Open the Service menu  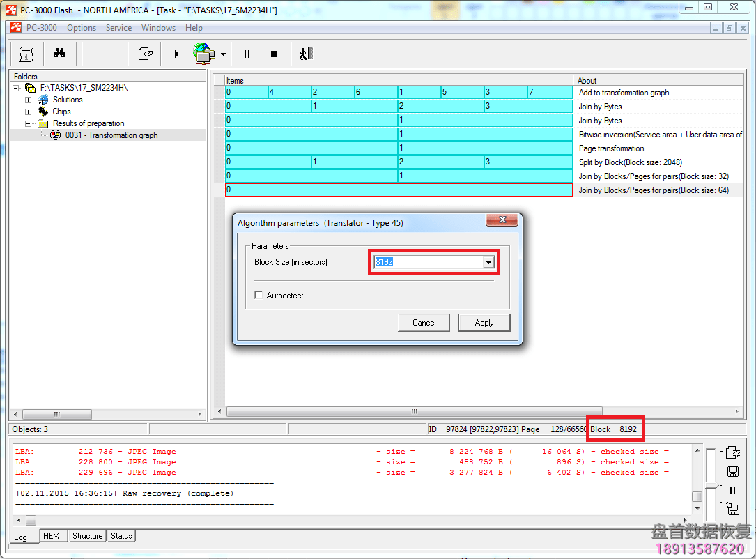click(118, 28)
